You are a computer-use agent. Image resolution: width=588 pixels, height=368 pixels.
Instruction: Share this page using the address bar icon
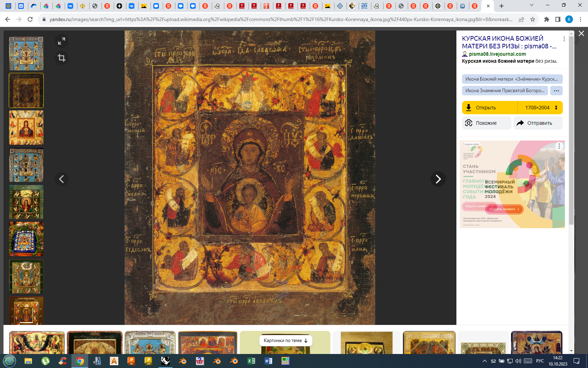pos(521,19)
